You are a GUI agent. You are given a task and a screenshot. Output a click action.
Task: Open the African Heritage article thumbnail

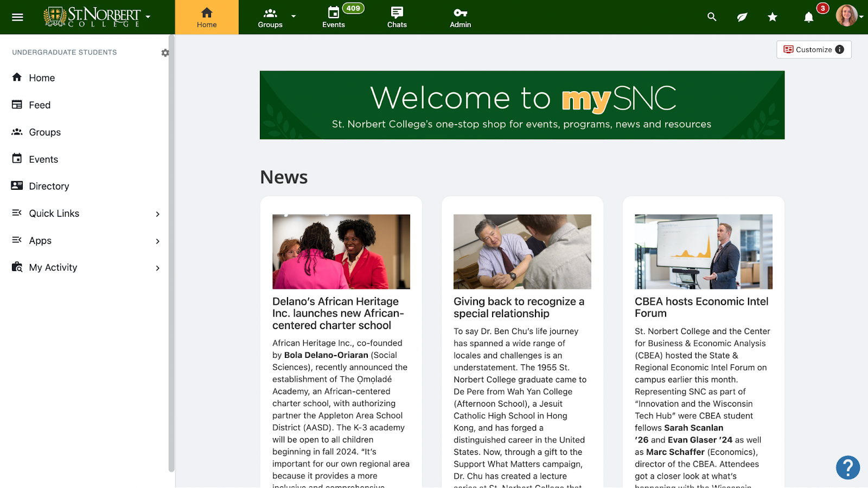[x=341, y=252]
